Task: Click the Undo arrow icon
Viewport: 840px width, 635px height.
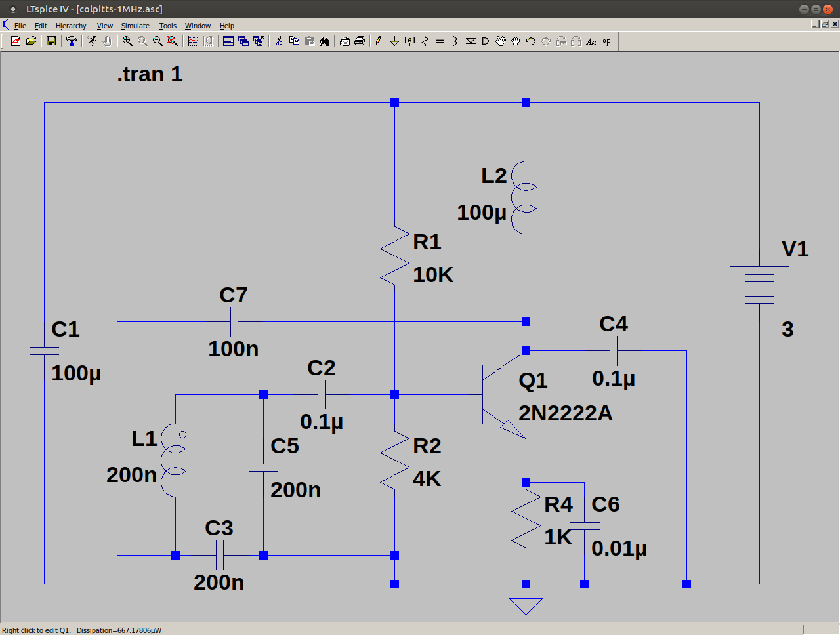Action: (531, 41)
